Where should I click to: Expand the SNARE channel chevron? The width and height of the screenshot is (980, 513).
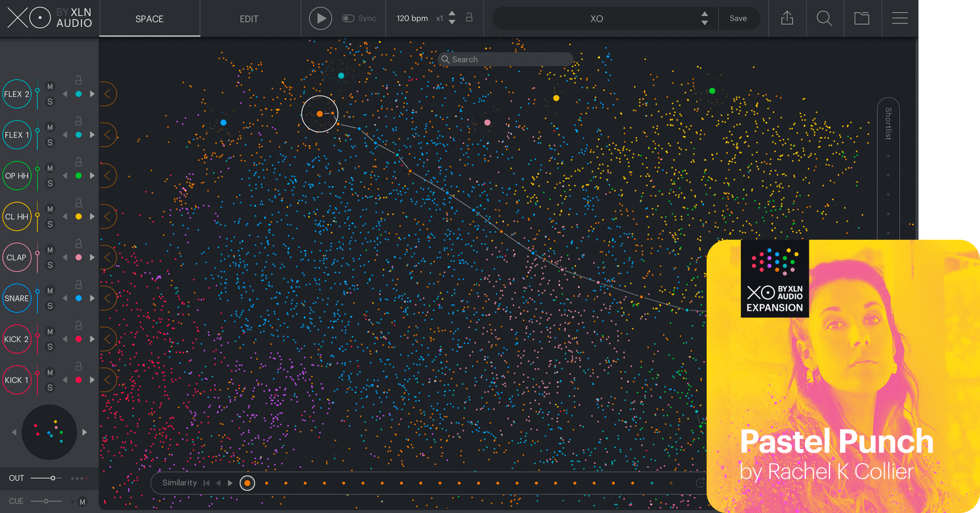108,298
